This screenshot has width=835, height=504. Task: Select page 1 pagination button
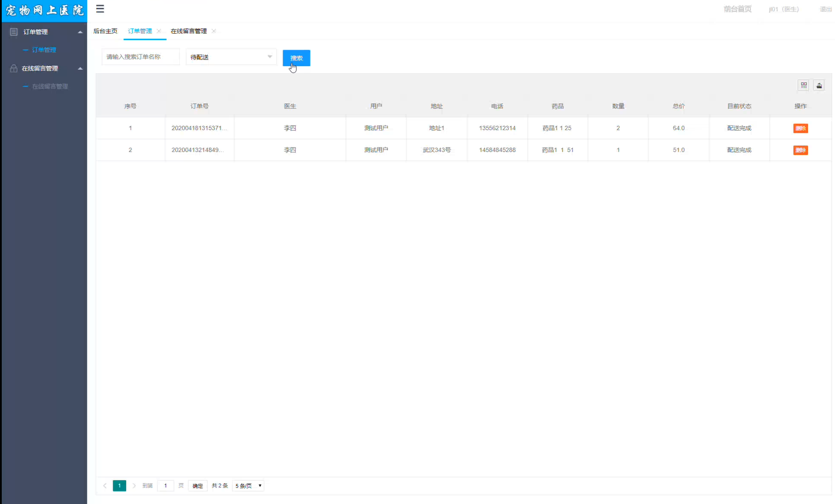click(x=119, y=486)
